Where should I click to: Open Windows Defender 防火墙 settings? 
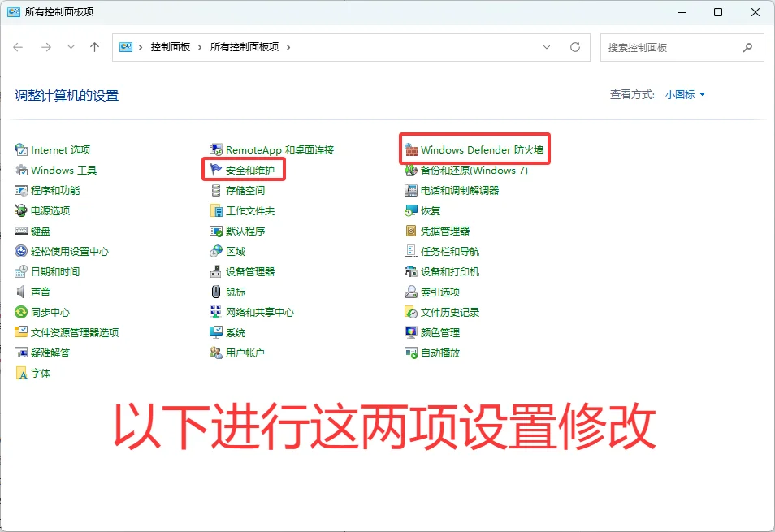[474, 149]
